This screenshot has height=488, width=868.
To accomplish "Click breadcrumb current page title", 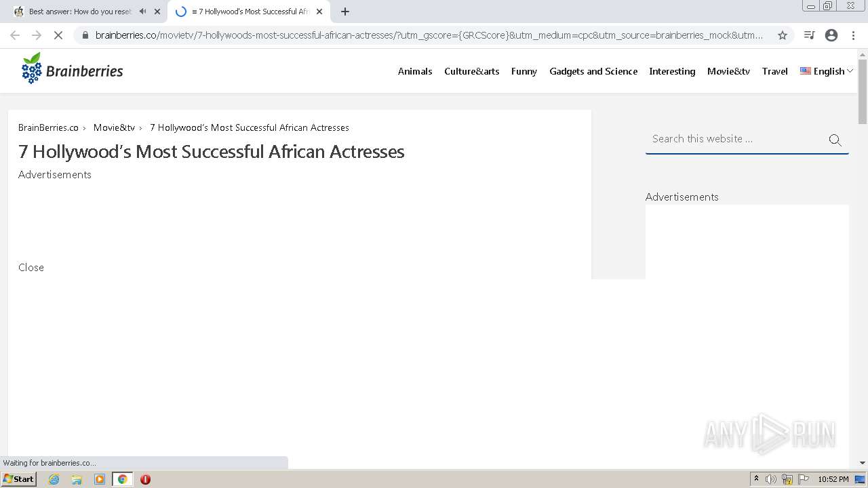I will tap(250, 127).
